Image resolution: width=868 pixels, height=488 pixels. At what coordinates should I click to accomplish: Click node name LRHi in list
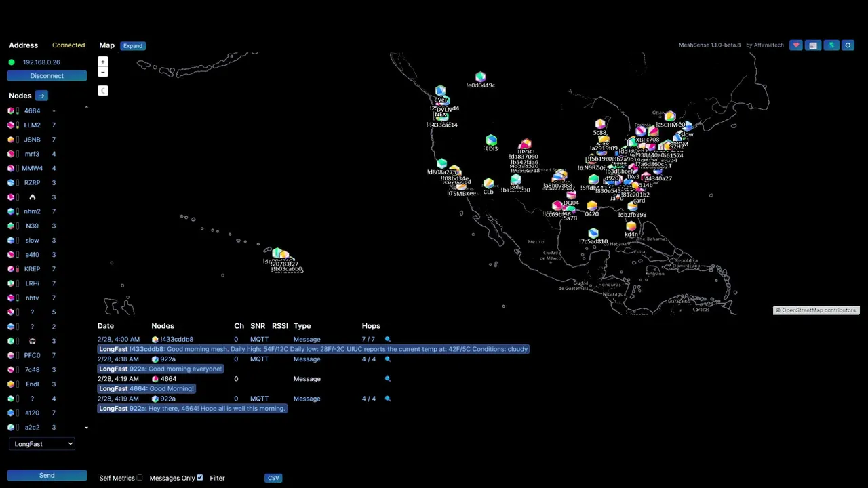point(32,283)
